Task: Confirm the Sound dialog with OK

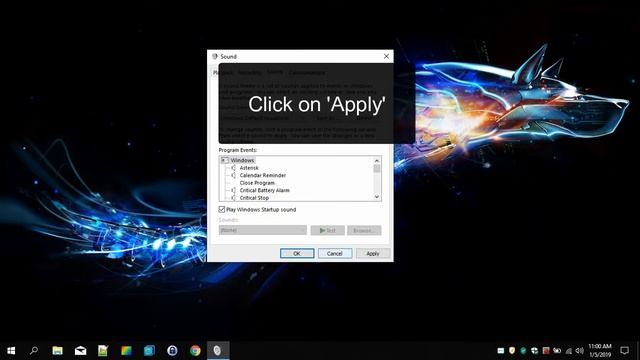Action: [x=297, y=253]
